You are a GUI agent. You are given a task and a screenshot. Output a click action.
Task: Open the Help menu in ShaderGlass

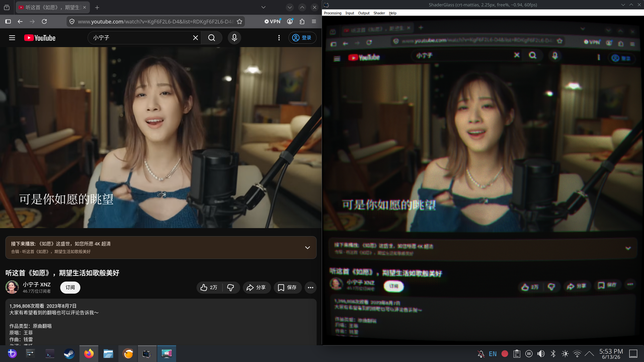click(393, 13)
